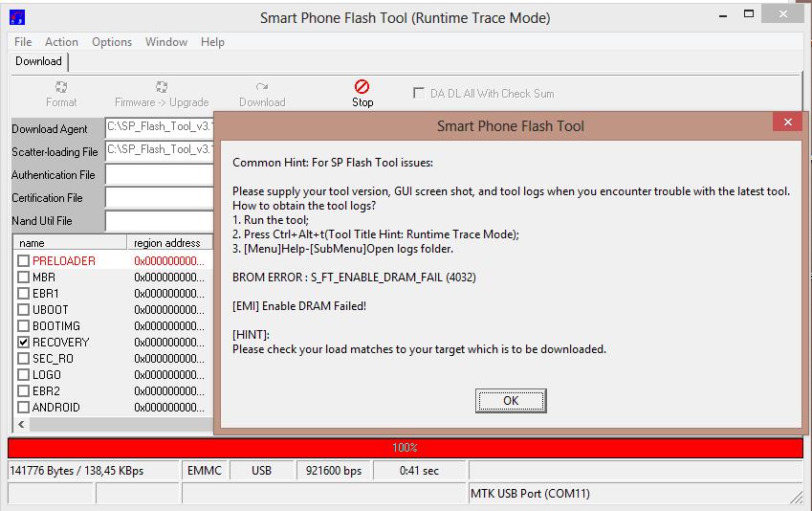Viewport: 812px width, 511px height.
Task: Click the BROM ERROR S_FT_ENABLE_DRAM_FAIL text
Action: 354,278
